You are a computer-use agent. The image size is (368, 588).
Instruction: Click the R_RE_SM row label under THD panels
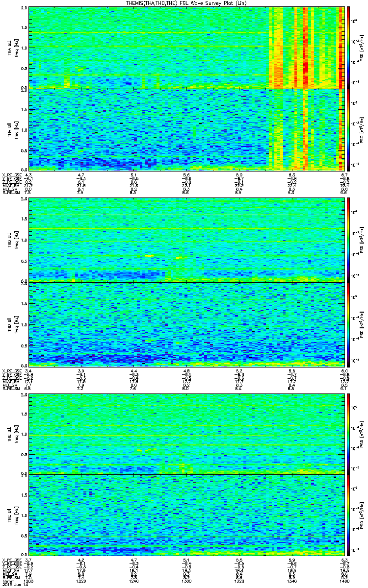click(x=10, y=389)
